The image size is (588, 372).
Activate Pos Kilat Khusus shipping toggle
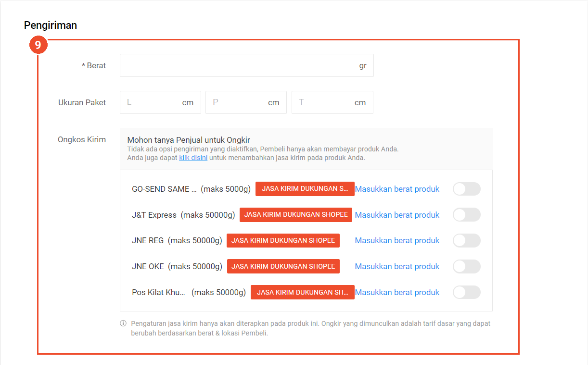(466, 292)
